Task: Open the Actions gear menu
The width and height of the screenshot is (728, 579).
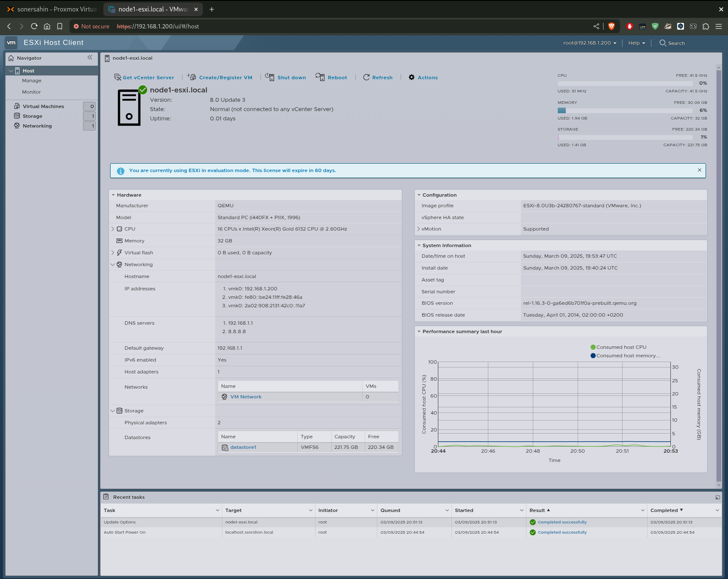Action: point(411,77)
